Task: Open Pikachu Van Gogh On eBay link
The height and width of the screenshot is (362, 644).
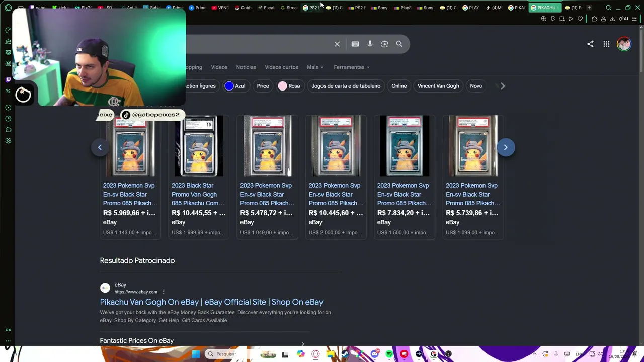Action: coord(211,302)
